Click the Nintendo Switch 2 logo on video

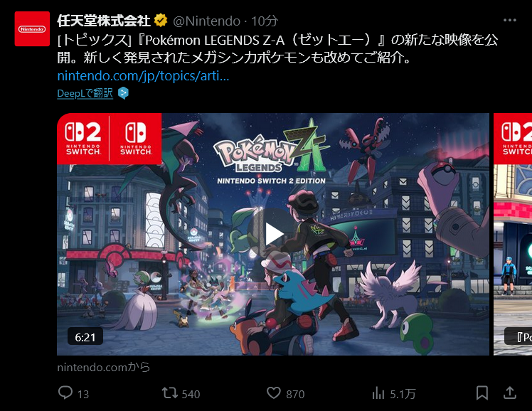83,139
